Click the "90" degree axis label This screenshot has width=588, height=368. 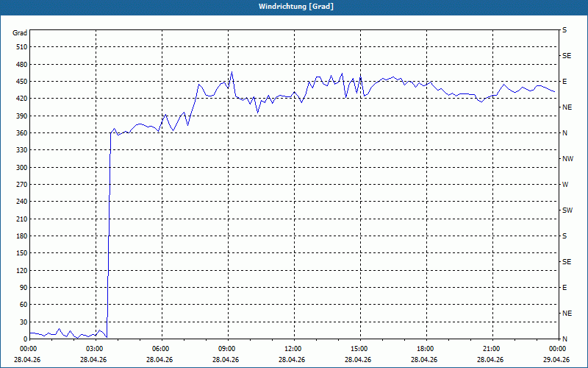pos(24,288)
